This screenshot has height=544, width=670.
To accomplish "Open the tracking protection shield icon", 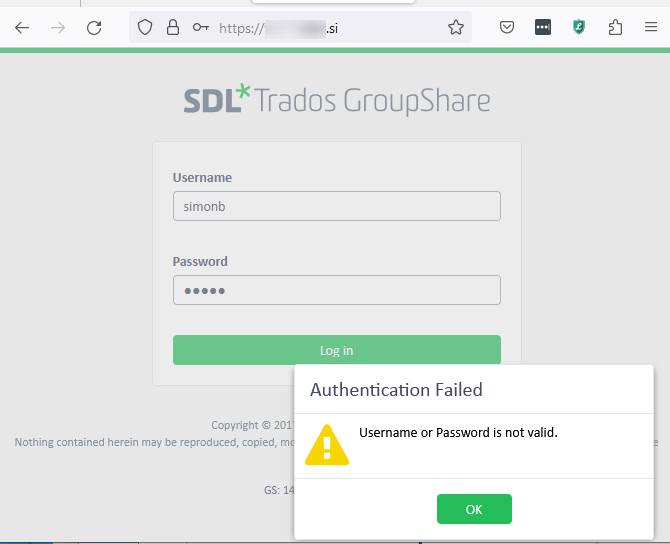I will click(x=145, y=28).
